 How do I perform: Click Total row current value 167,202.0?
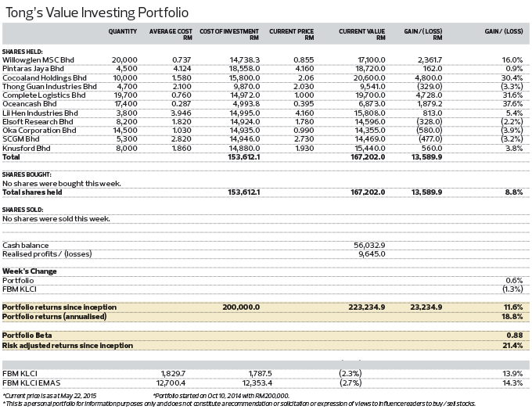[x=368, y=157]
